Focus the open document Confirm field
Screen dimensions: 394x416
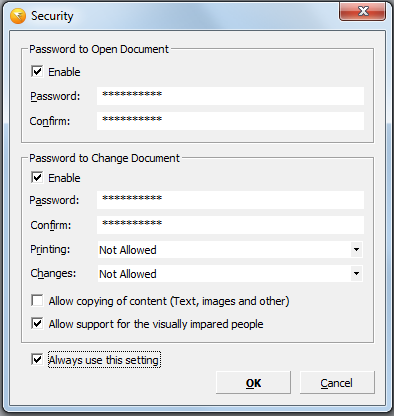tap(230, 121)
